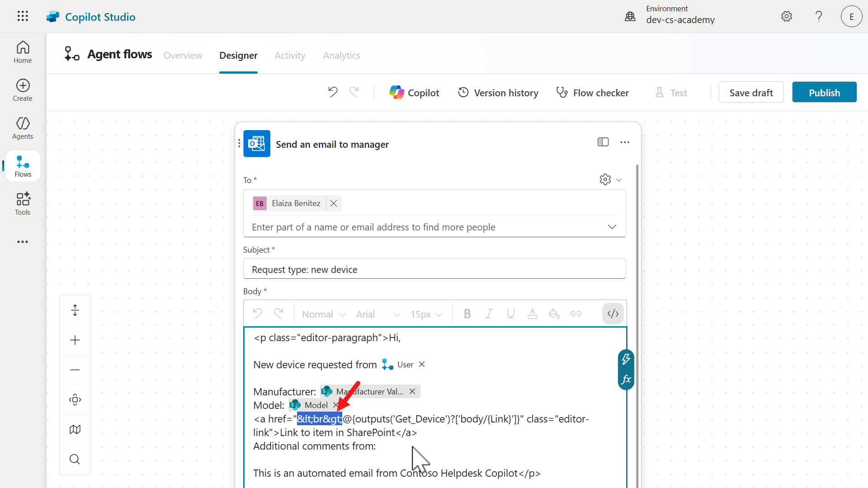Open the font color picker
Viewport: 868px width, 488px height.
[533, 314]
